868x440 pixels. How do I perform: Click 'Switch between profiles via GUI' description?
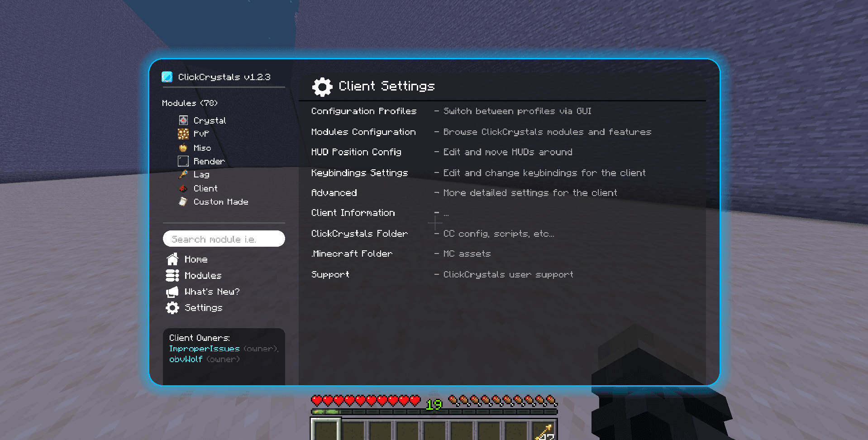(517, 111)
